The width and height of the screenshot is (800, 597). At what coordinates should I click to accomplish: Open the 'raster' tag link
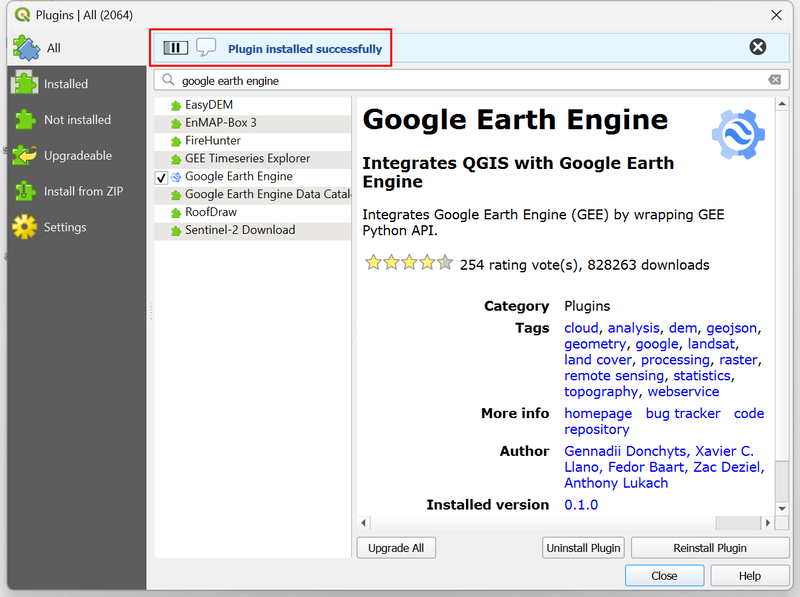point(738,360)
